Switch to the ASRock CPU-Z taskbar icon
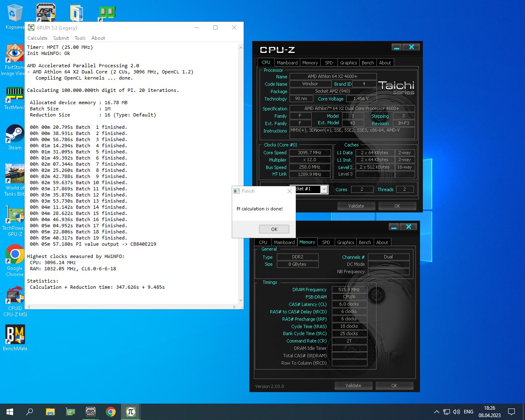Image resolution: width=525 pixels, height=420 pixels. (90, 412)
